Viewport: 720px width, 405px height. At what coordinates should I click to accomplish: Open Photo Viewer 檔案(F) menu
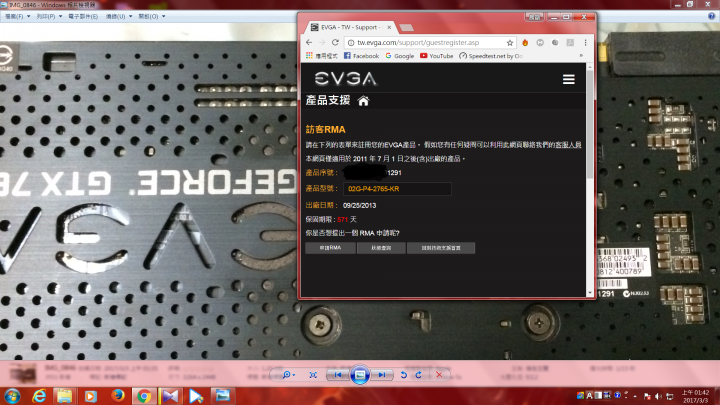[x=17, y=16]
